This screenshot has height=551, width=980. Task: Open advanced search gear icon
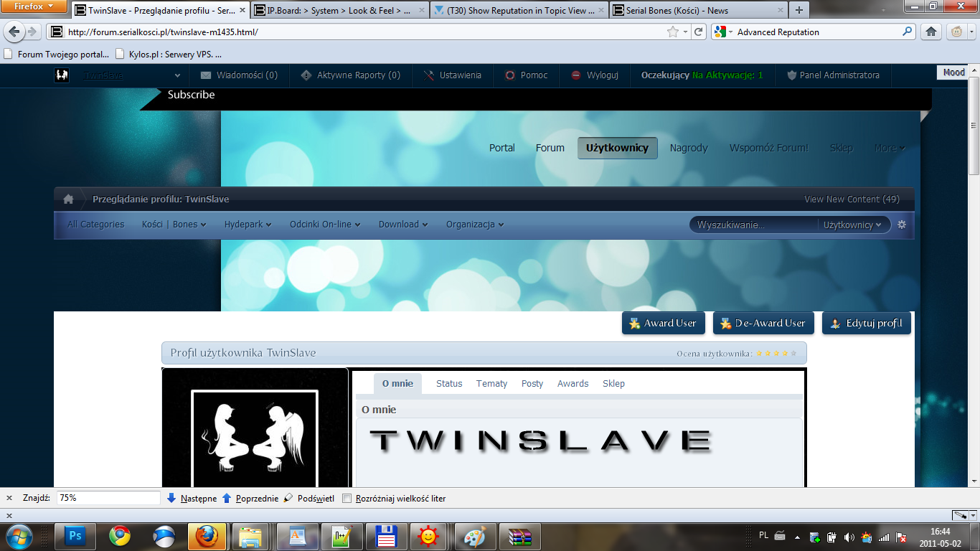[902, 225]
